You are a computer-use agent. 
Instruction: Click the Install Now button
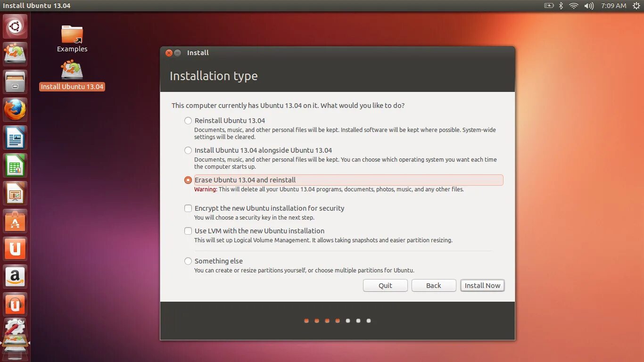click(x=482, y=286)
